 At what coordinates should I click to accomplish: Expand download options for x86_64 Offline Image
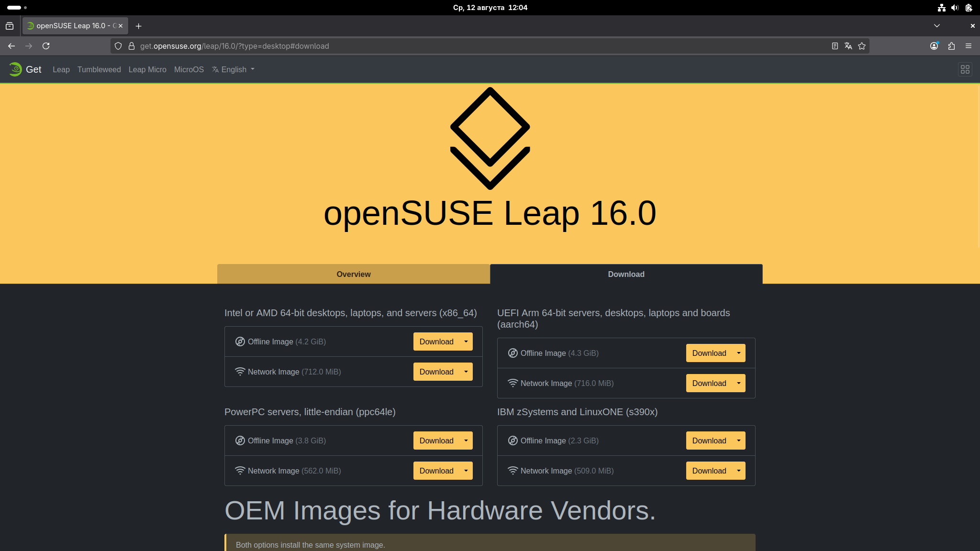coord(466,342)
